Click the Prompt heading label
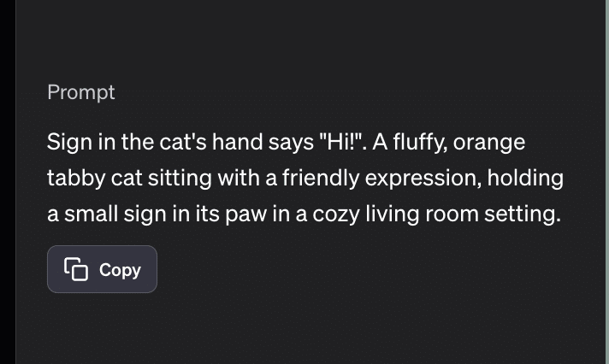 [81, 92]
